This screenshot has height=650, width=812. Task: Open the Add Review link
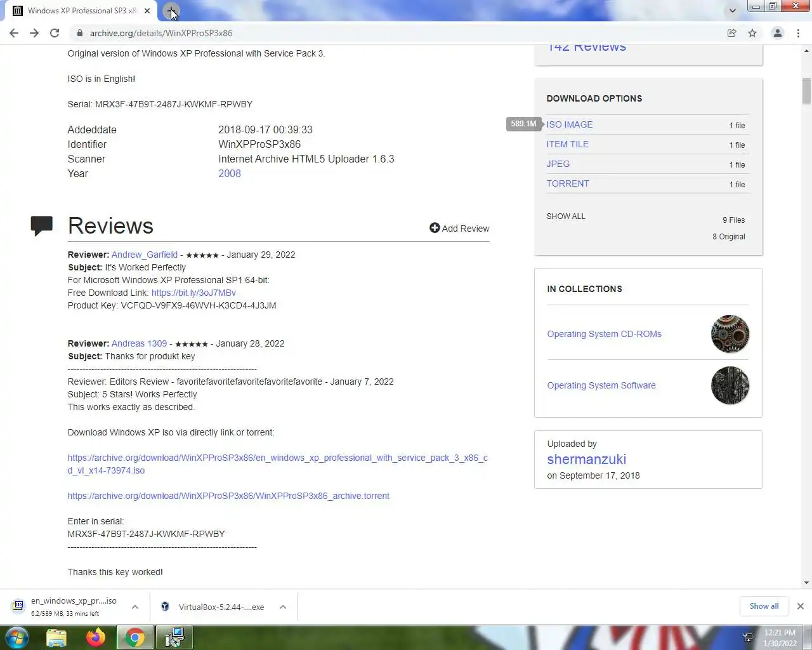coord(465,229)
